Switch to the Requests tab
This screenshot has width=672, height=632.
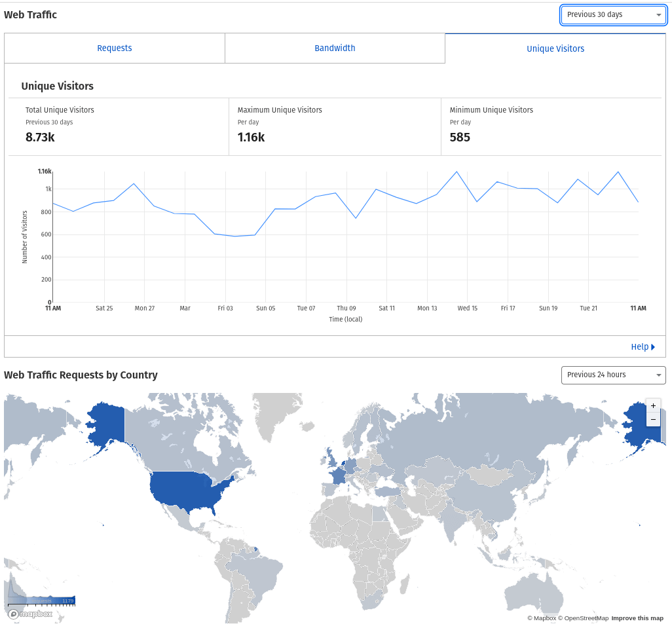pos(115,48)
